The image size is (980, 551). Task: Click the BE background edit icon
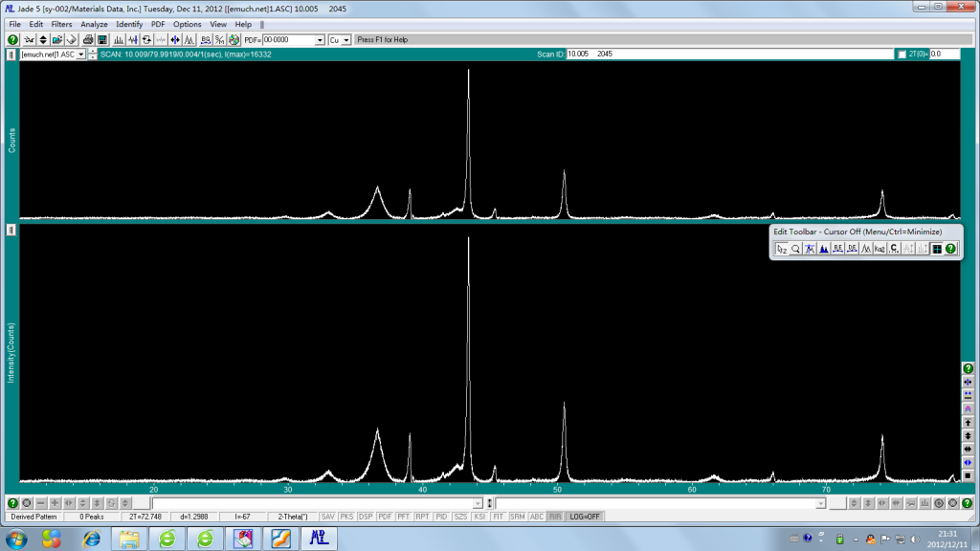pos(838,249)
